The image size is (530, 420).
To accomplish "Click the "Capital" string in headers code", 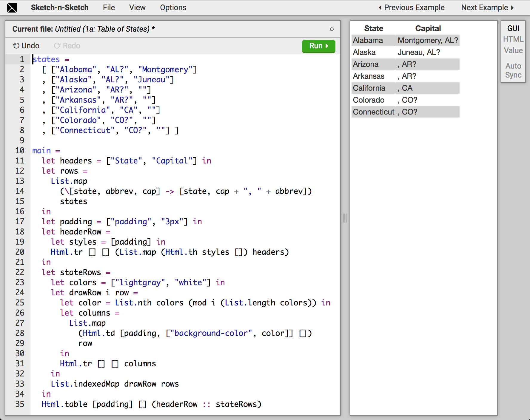I will click(x=172, y=161).
